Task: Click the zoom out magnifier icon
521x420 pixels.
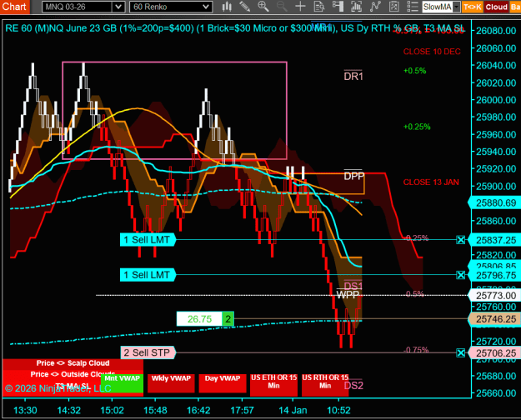Action: pos(282,7)
